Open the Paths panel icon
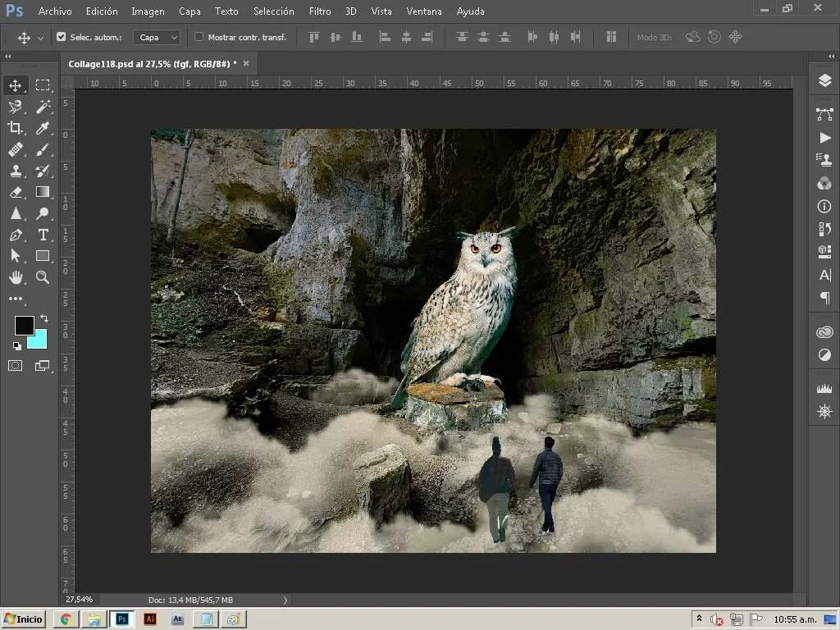 click(824, 114)
